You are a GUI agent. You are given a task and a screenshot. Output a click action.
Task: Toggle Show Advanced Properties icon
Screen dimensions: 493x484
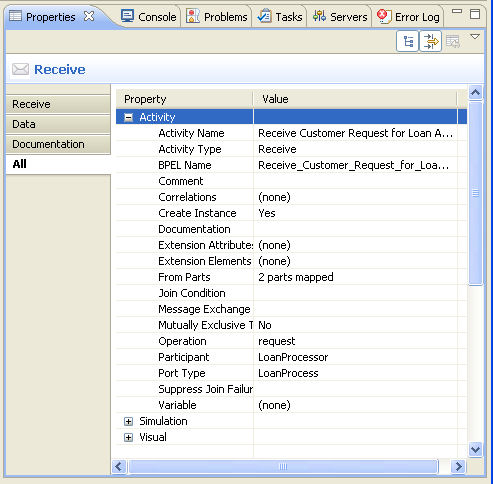[x=431, y=41]
